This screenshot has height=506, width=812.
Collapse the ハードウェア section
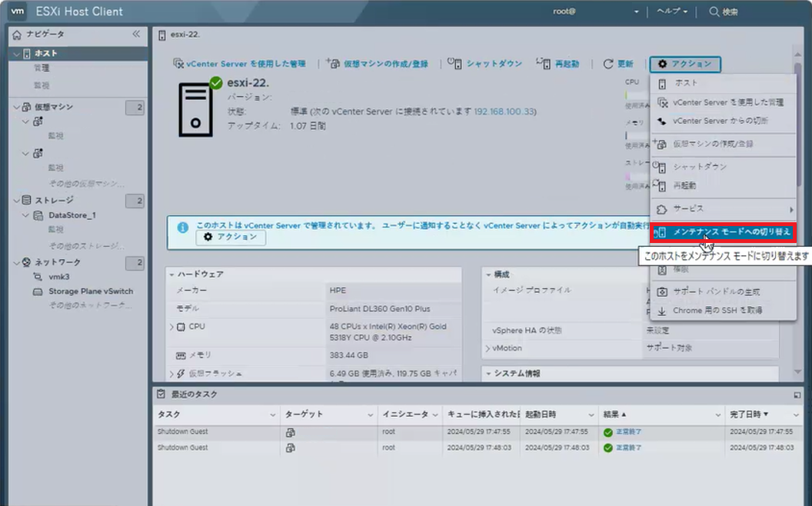tap(171, 275)
